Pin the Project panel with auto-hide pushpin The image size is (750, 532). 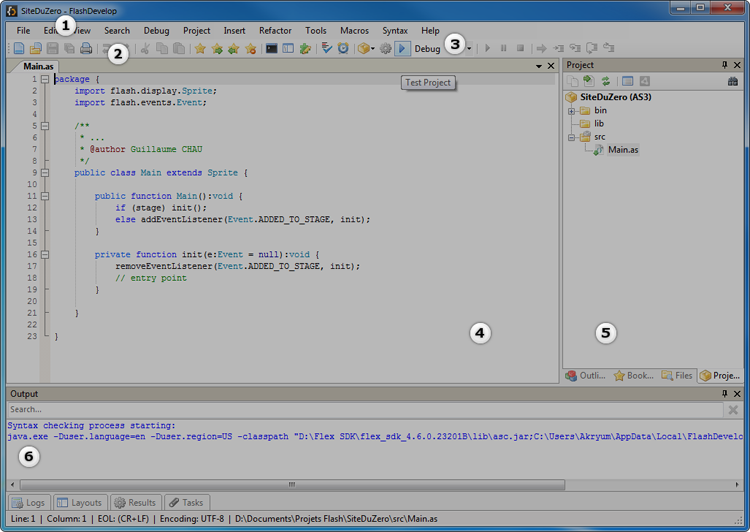(x=725, y=65)
